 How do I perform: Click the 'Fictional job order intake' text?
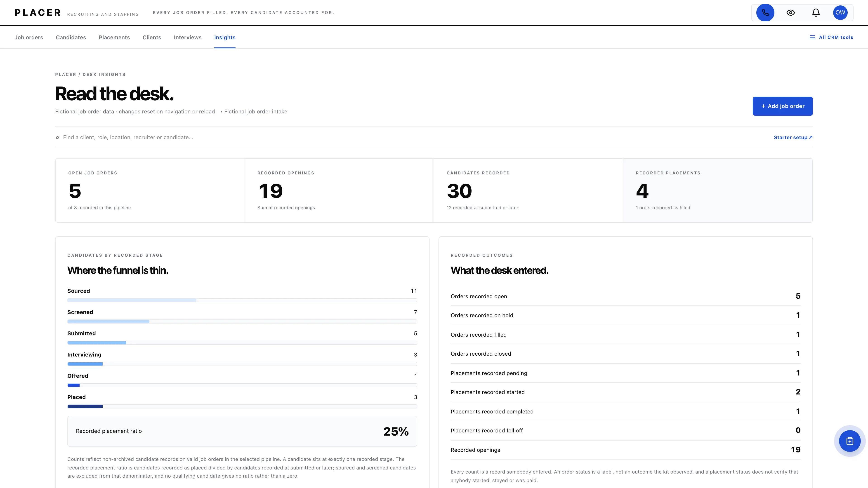tap(256, 111)
